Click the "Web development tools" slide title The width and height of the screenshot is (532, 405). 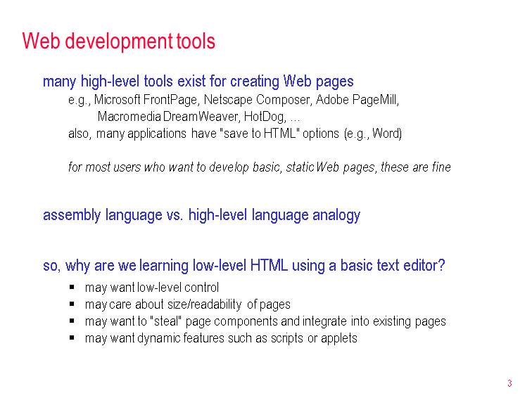pos(118,41)
